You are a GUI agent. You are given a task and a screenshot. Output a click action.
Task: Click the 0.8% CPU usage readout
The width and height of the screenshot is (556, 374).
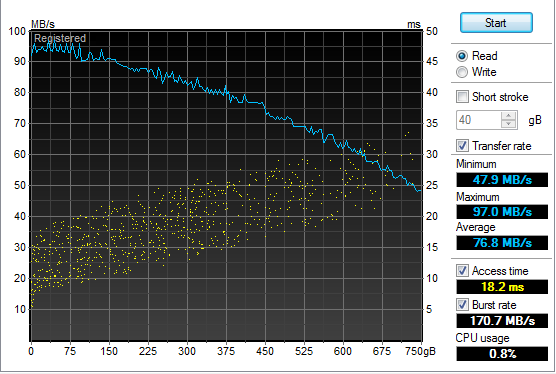pos(502,353)
